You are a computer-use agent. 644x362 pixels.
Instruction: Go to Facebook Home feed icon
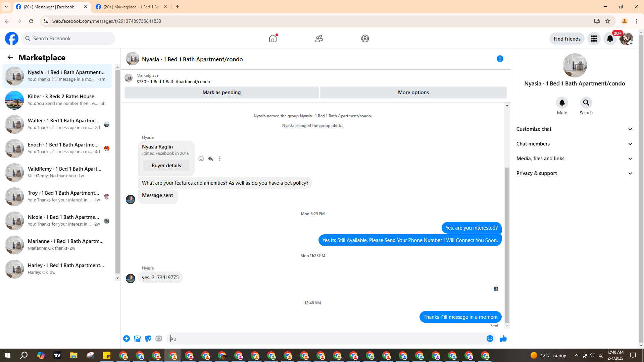pyautogui.click(x=273, y=39)
